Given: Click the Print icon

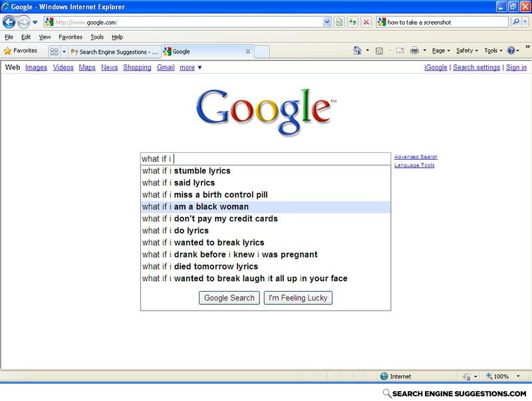Looking at the screenshot, I should [x=414, y=51].
